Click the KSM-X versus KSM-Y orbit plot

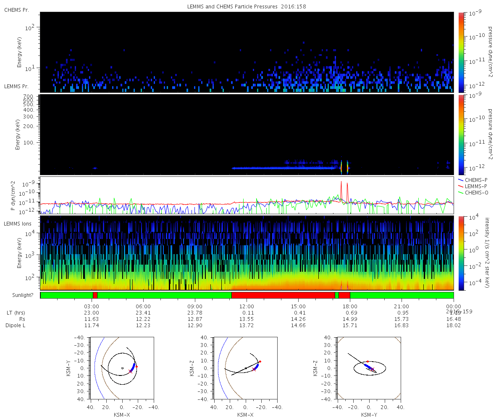point(122,368)
